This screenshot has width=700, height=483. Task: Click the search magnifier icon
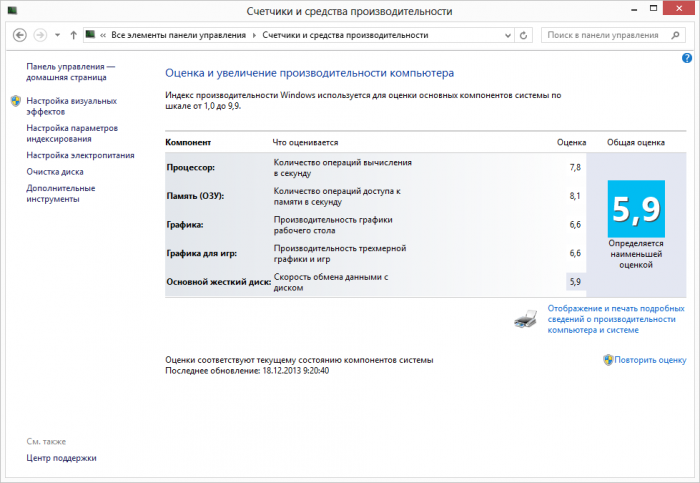675,35
